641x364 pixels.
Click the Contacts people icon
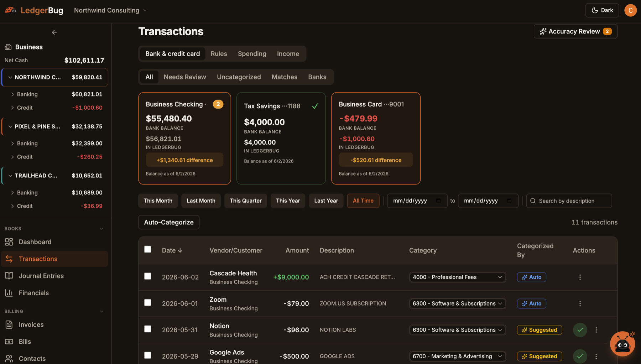[9, 358]
